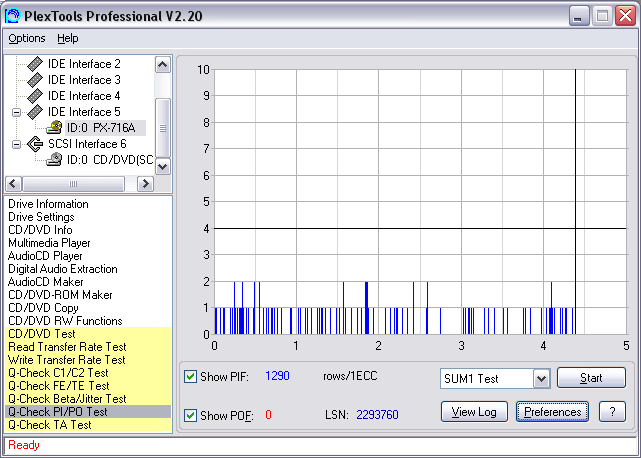Image resolution: width=641 pixels, height=458 pixels.
Task: Select ID:0 CD/DVD(SC drive entry
Action: click(110, 159)
